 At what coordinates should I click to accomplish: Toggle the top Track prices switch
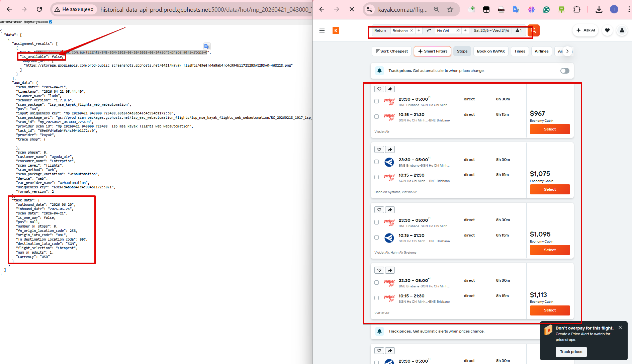pos(565,71)
